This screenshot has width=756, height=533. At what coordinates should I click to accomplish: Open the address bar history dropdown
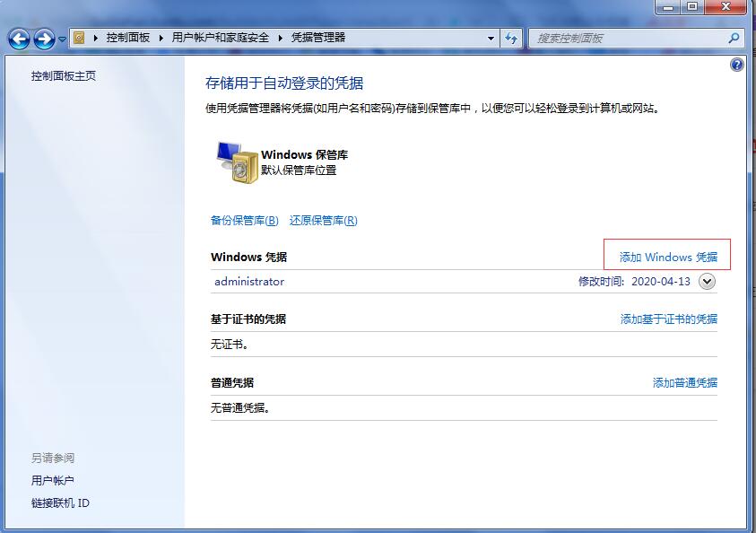click(490, 38)
